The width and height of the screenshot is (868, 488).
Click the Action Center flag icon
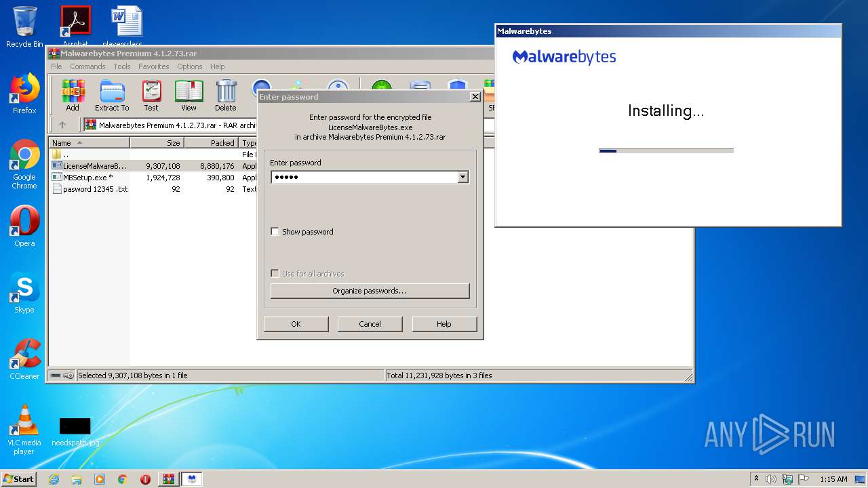[x=803, y=479]
